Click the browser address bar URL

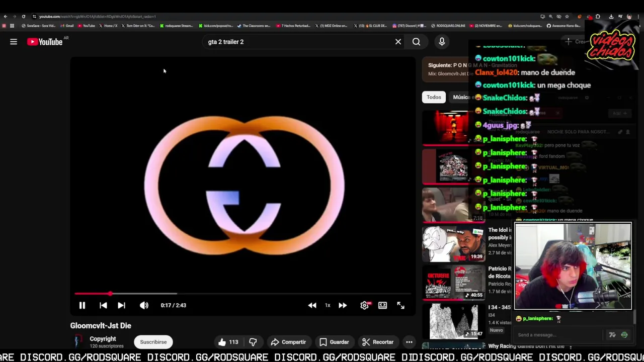pyautogui.click(x=98, y=17)
